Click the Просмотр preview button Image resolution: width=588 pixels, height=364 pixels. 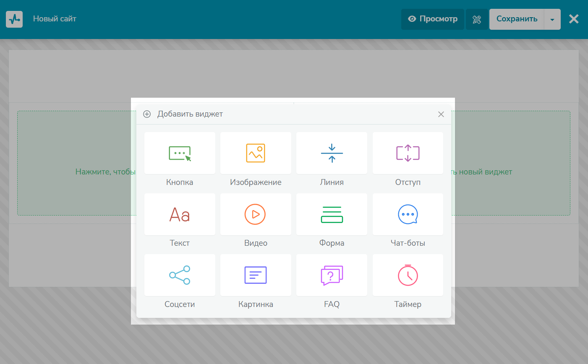point(433,19)
